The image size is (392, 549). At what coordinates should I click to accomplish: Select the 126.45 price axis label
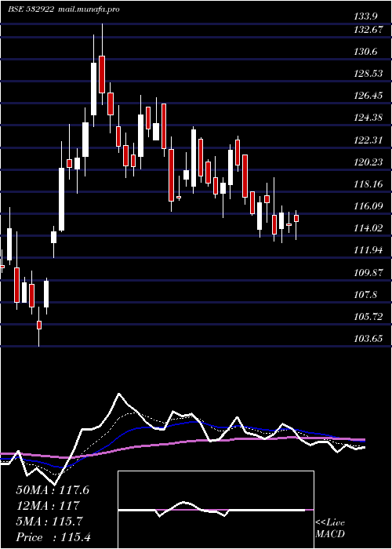point(368,96)
